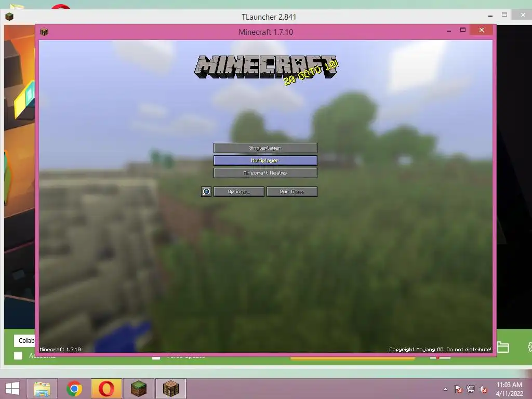Image resolution: width=532 pixels, height=399 pixels.
Task: Click 'Copyright Mojang AB. Do not distribute!' text
Action: click(440, 350)
